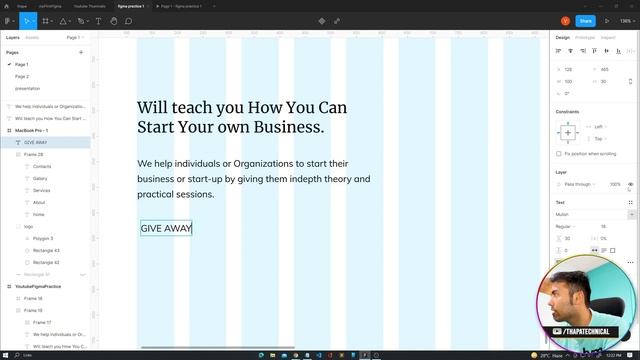
Task: Switch to the Inspect tab
Action: 608,38
